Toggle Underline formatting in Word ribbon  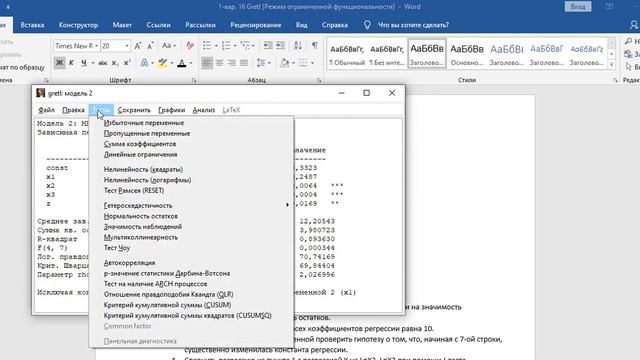(x=84, y=63)
